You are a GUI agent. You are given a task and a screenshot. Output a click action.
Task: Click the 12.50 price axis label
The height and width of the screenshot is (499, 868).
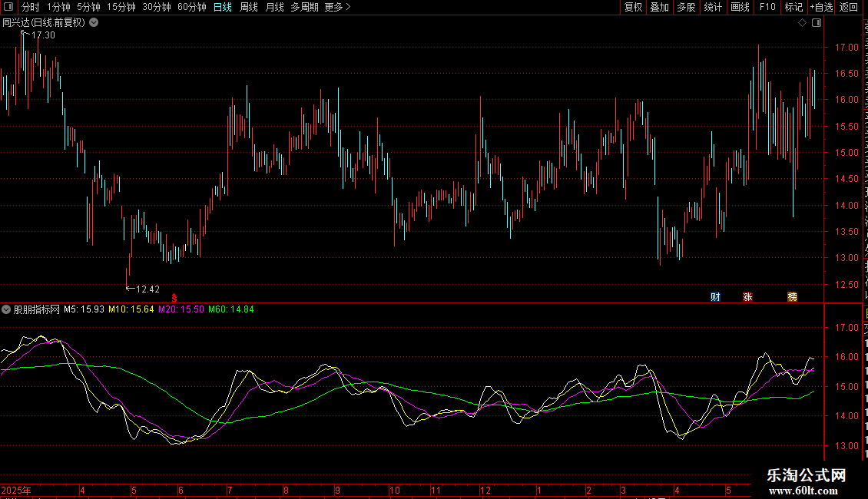846,284
